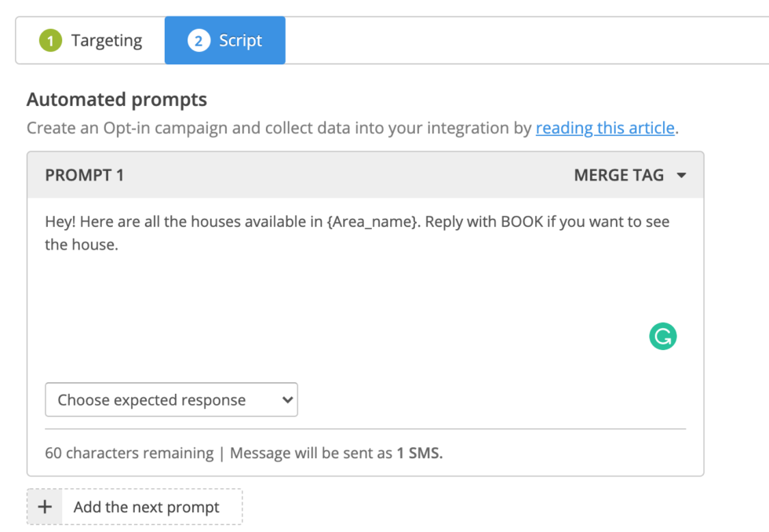Switch to the Targeting tab
Image resolution: width=769 pixels, height=532 pixels.
point(107,40)
